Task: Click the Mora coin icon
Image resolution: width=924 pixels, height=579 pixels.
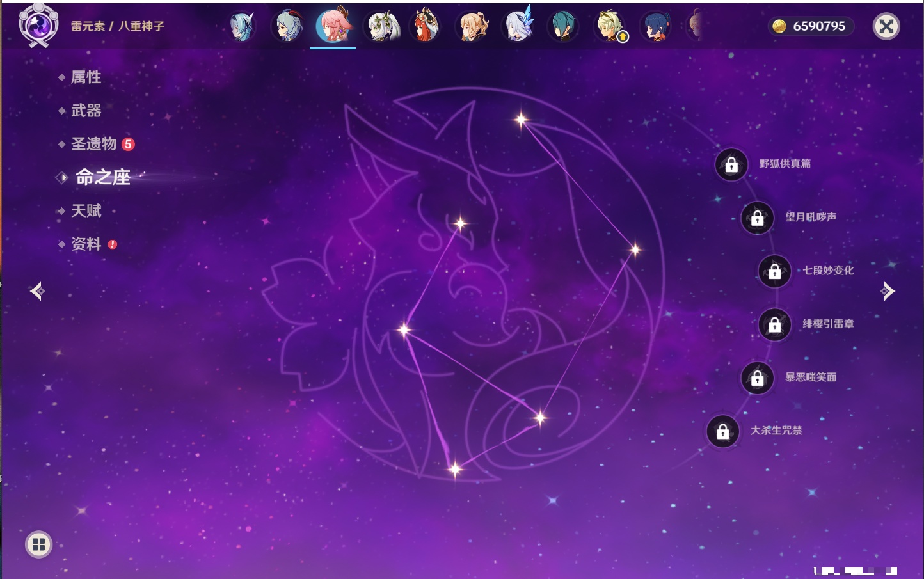Action: coord(779,26)
